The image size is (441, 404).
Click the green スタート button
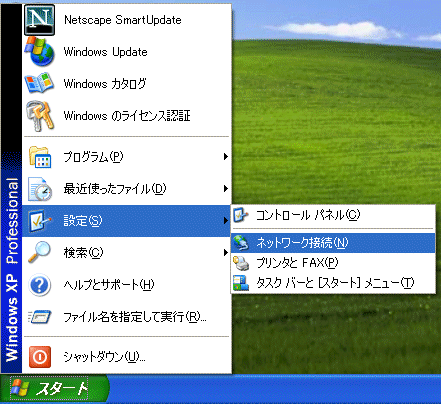coord(55,389)
